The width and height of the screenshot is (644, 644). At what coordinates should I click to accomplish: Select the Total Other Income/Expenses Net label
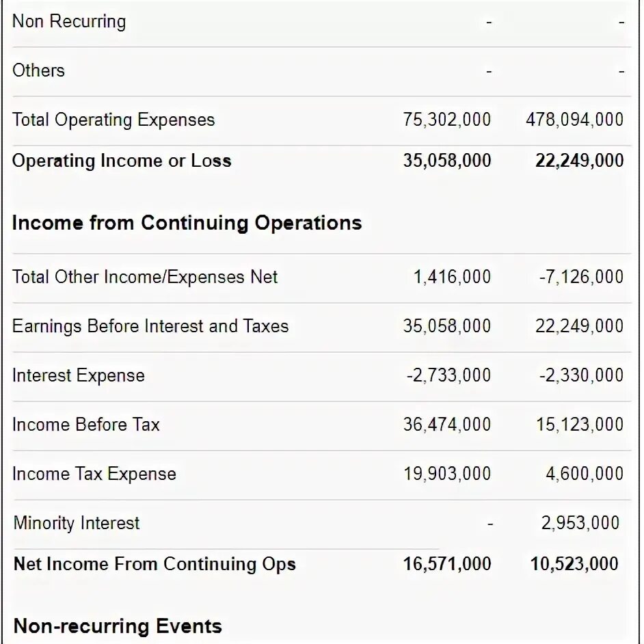(145, 277)
